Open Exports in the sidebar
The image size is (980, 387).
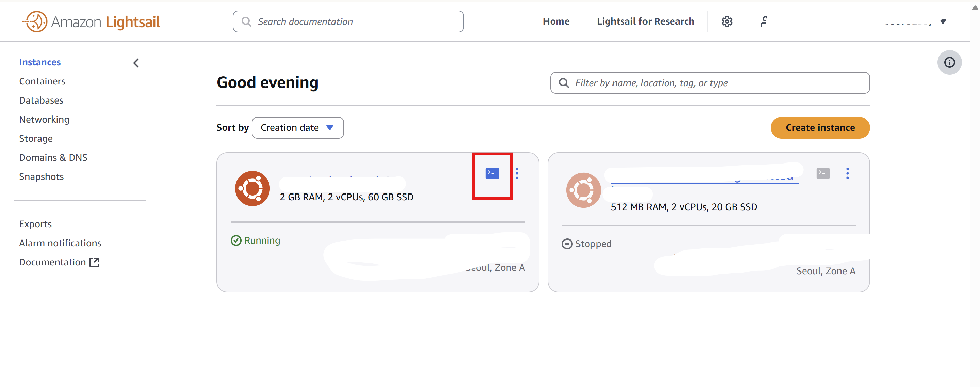[35, 224]
